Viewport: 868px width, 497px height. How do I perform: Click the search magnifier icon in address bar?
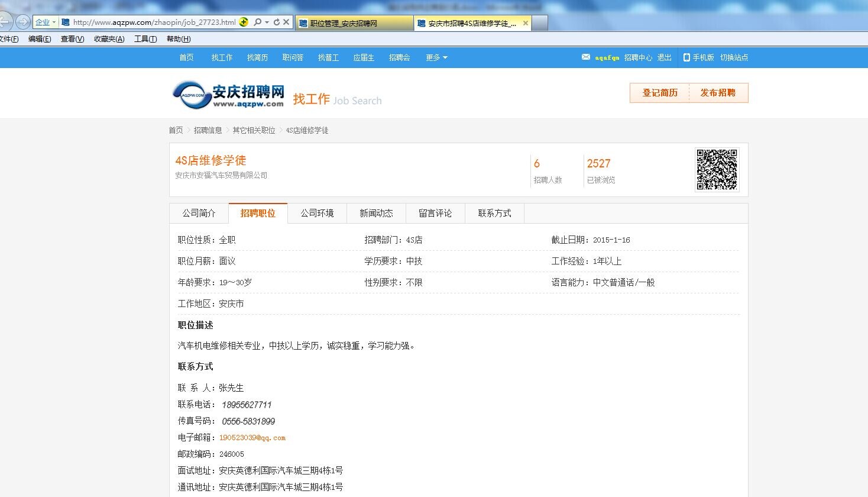257,22
